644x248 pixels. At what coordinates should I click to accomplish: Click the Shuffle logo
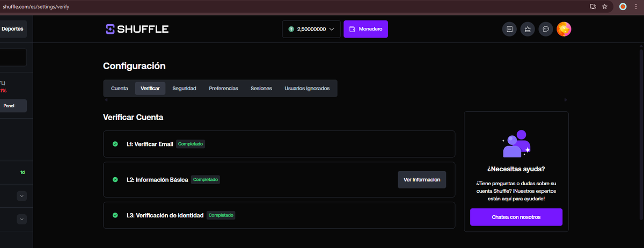tap(137, 29)
